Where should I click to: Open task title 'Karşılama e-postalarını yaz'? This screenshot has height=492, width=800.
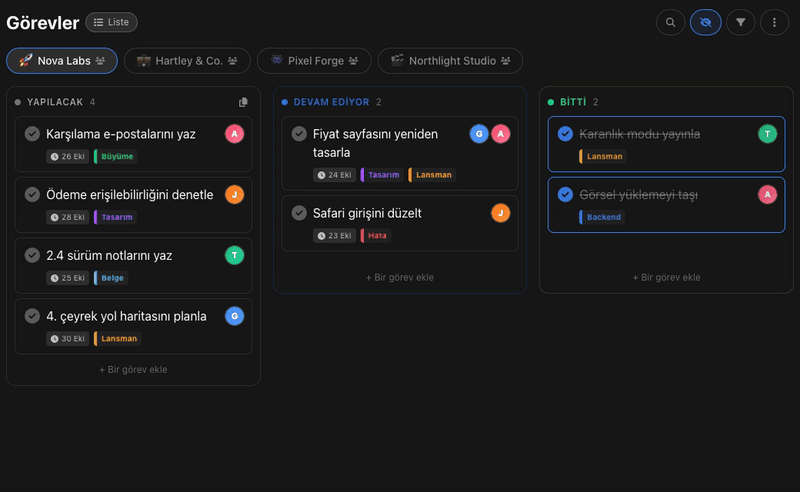coord(121,134)
